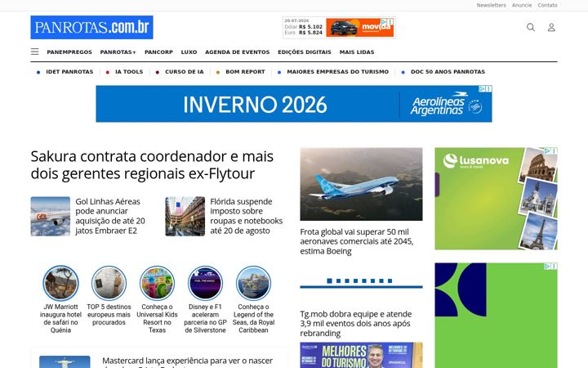Open Disney e F1 story circle
This screenshot has height=368, width=588.
pyautogui.click(x=205, y=283)
